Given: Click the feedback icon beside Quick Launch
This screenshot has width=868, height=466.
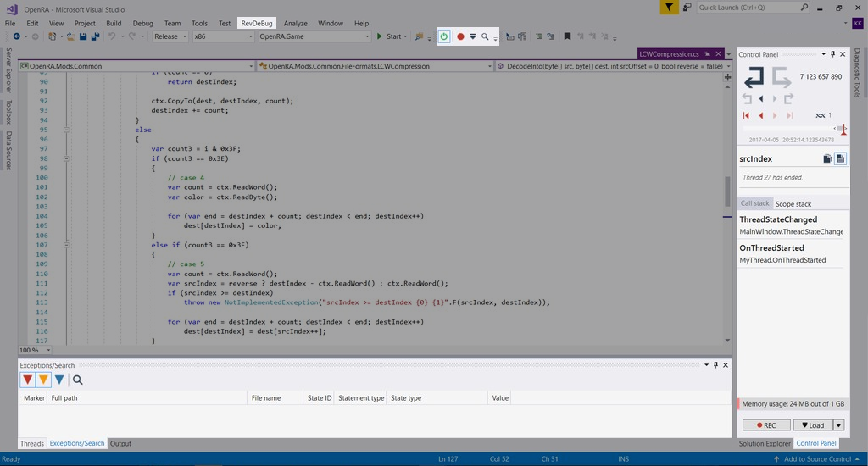Looking at the screenshot, I should 687,7.
